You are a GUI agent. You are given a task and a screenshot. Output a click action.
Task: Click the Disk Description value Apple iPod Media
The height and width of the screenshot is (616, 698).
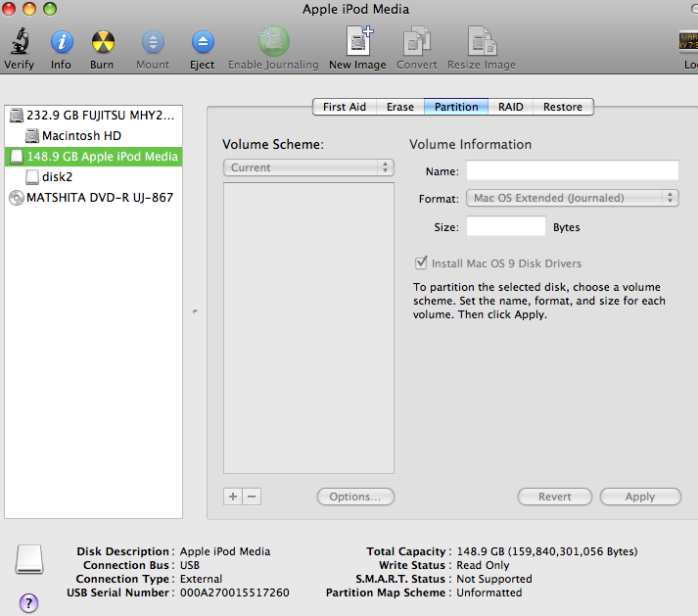click(x=225, y=551)
